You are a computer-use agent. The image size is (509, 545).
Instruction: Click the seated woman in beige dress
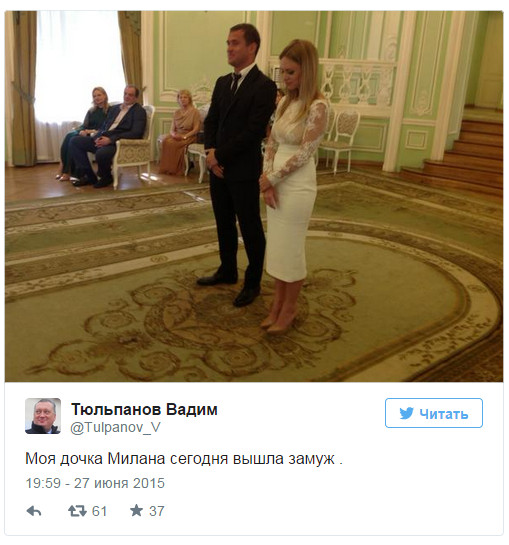pos(180,132)
